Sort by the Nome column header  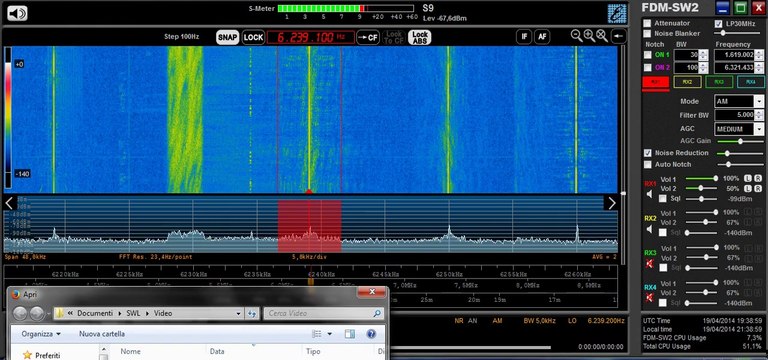click(131, 351)
